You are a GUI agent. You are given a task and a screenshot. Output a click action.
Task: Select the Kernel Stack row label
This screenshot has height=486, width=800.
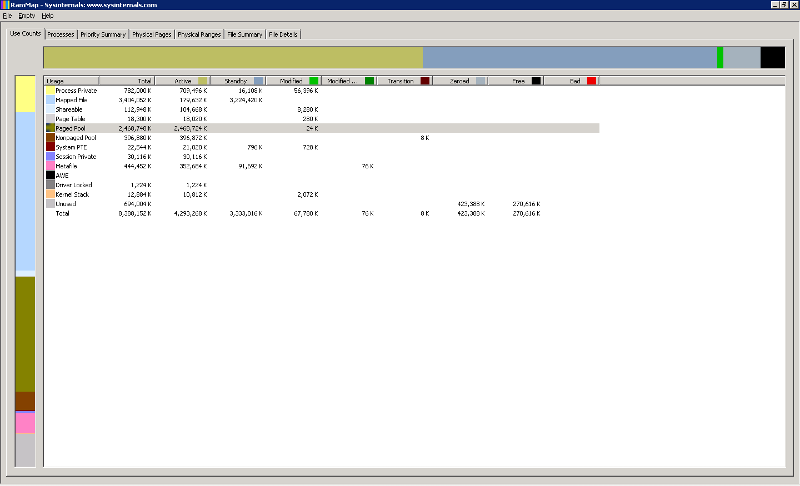click(x=72, y=194)
